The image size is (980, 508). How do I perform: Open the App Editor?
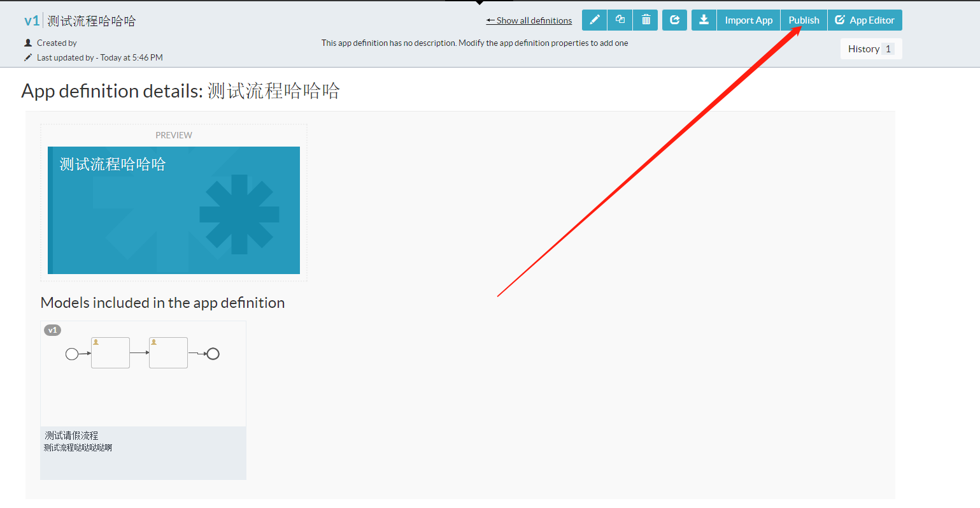pyautogui.click(x=865, y=20)
